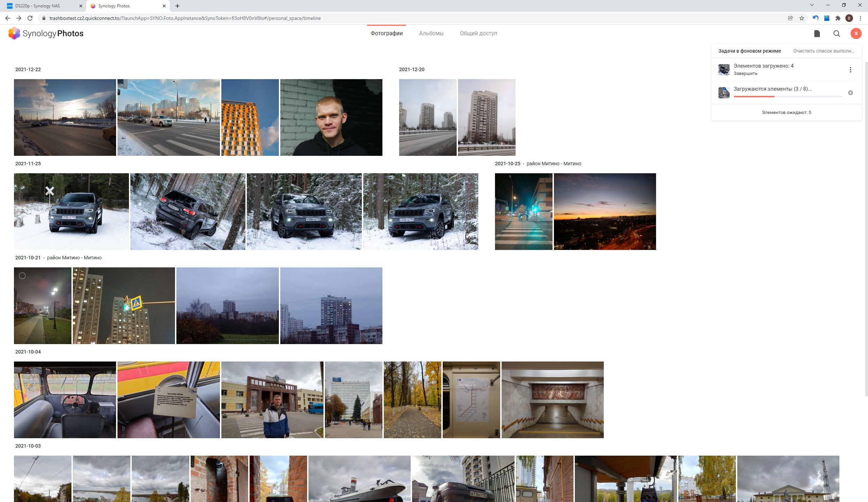Viewport: 868px width, 502px height.
Task: Open the orange building photo
Action: click(x=250, y=117)
